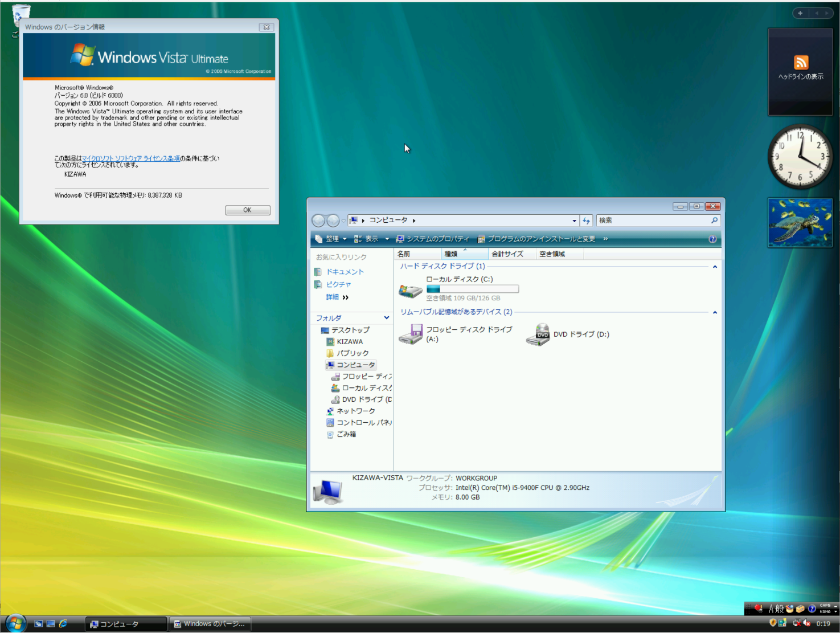The width and height of the screenshot is (840, 633).
Task: Open recent pages dropdown beside forward button
Action: tap(343, 221)
